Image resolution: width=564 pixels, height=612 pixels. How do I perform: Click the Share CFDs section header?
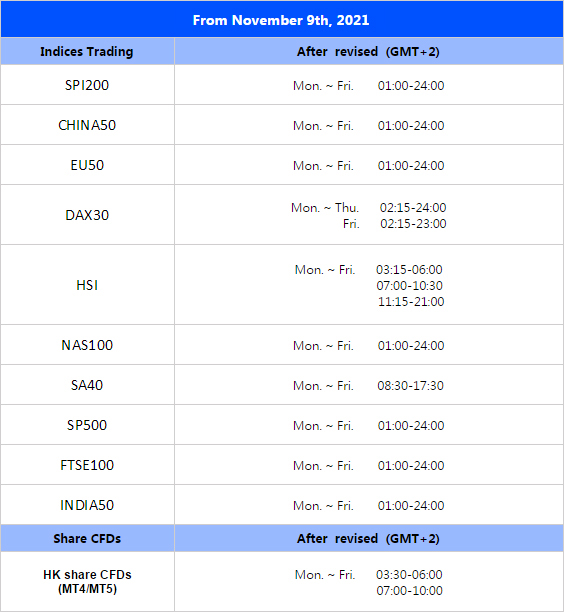[87, 539]
